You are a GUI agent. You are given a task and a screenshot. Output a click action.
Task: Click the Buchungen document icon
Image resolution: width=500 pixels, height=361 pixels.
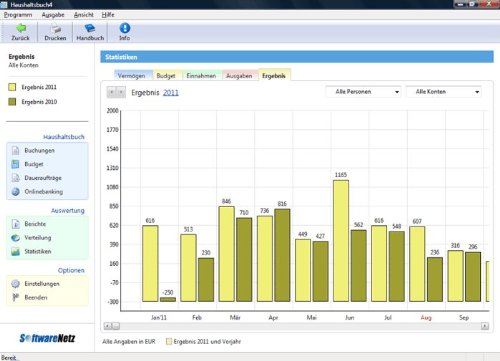coord(15,150)
